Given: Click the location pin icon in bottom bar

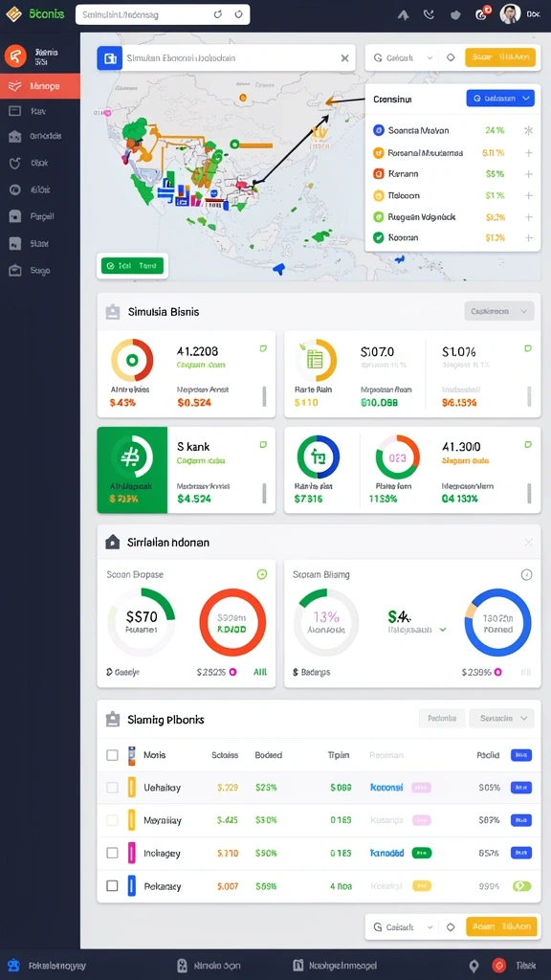Looking at the screenshot, I should pyautogui.click(x=474, y=965).
